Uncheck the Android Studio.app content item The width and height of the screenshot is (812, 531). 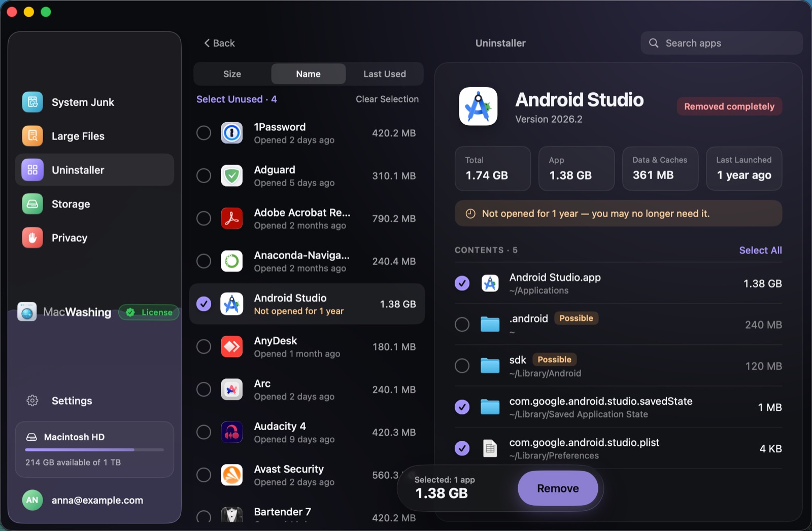(x=462, y=283)
